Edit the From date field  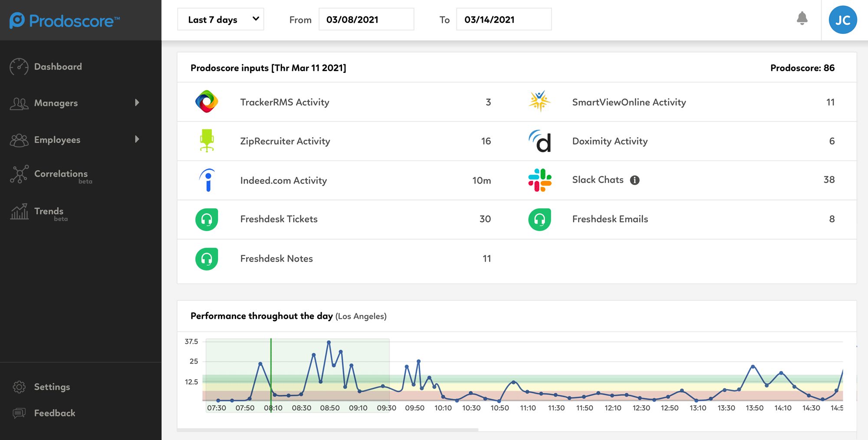[366, 20]
